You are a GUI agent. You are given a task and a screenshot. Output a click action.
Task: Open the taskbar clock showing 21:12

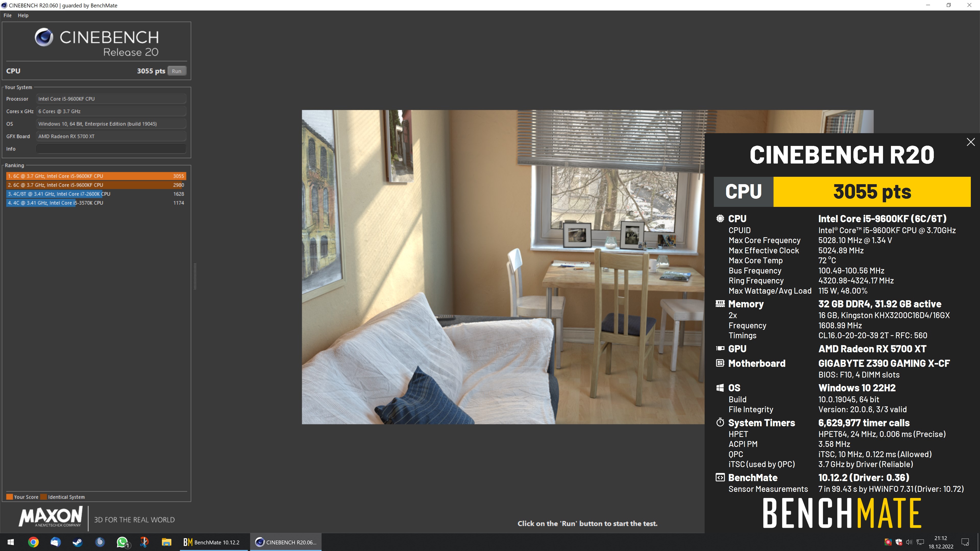(x=941, y=542)
